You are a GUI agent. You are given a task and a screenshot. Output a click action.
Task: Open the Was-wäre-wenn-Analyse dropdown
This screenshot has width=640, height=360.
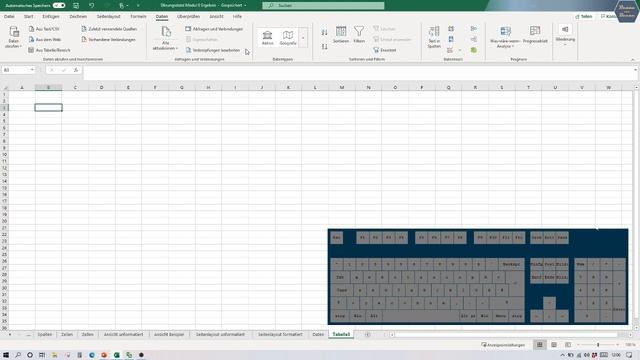(505, 37)
